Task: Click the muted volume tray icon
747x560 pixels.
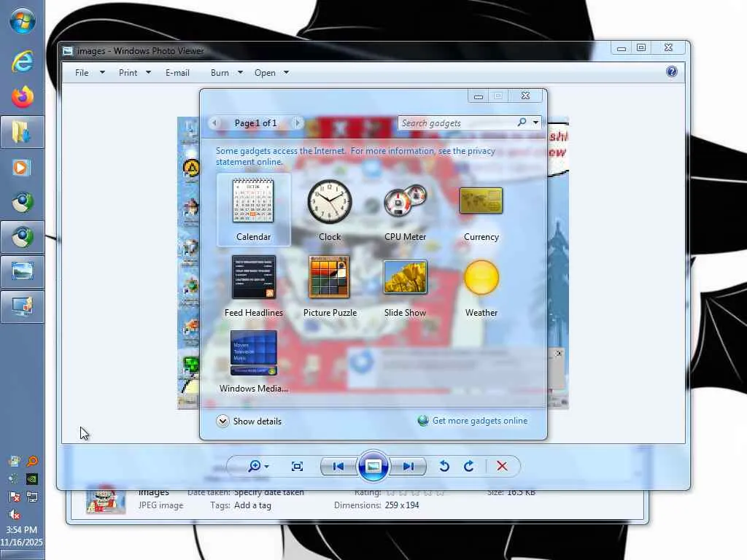Action: point(15,515)
